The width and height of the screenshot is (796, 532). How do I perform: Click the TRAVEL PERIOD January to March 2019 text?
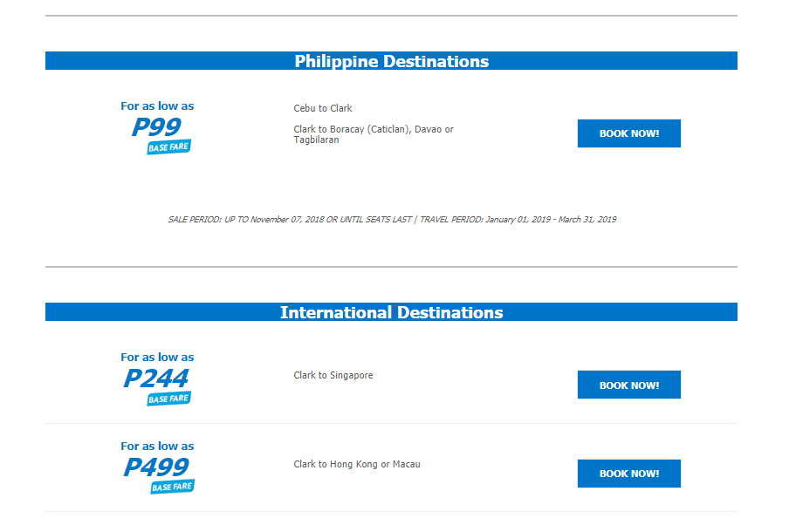tap(518, 220)
